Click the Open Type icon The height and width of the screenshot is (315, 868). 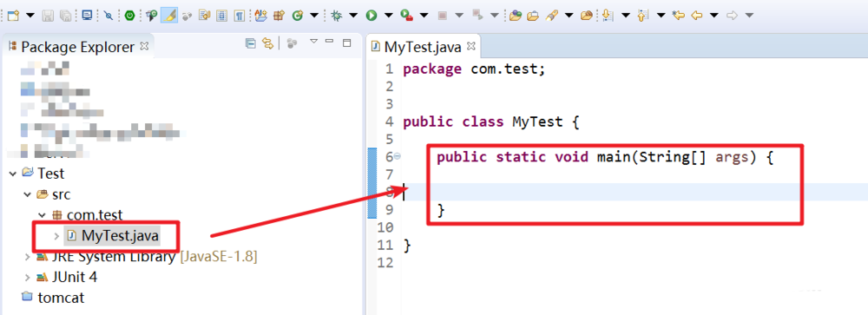pyautogui.click(x=516, y=16)
